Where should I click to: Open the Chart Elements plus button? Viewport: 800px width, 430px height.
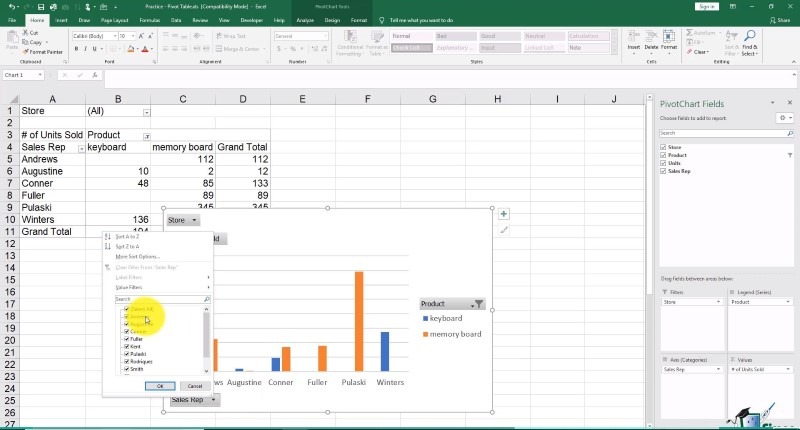click(504, 213)
